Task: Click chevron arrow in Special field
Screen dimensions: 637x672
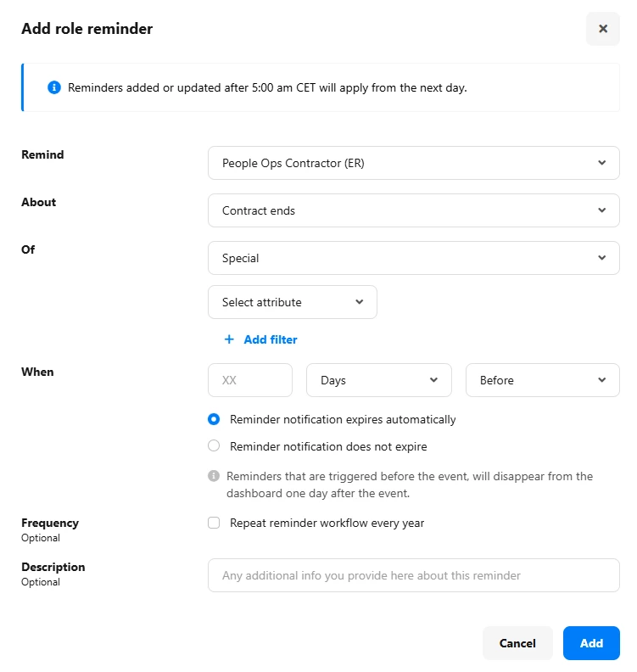Action: tap(602, 258)
